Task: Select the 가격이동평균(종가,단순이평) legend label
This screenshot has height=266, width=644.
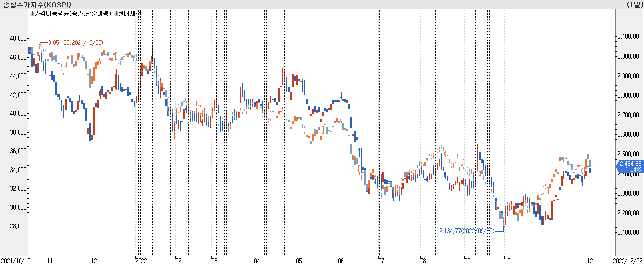Action: (x=72, y=13)
